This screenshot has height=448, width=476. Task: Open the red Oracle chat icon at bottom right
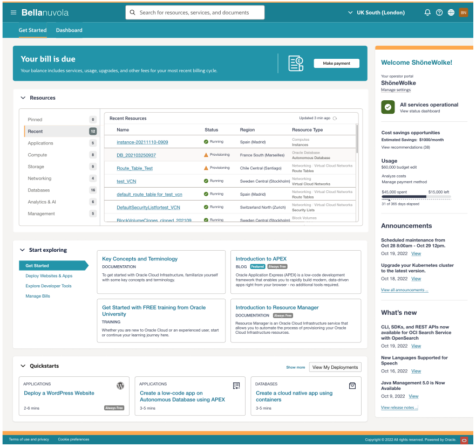464,440
